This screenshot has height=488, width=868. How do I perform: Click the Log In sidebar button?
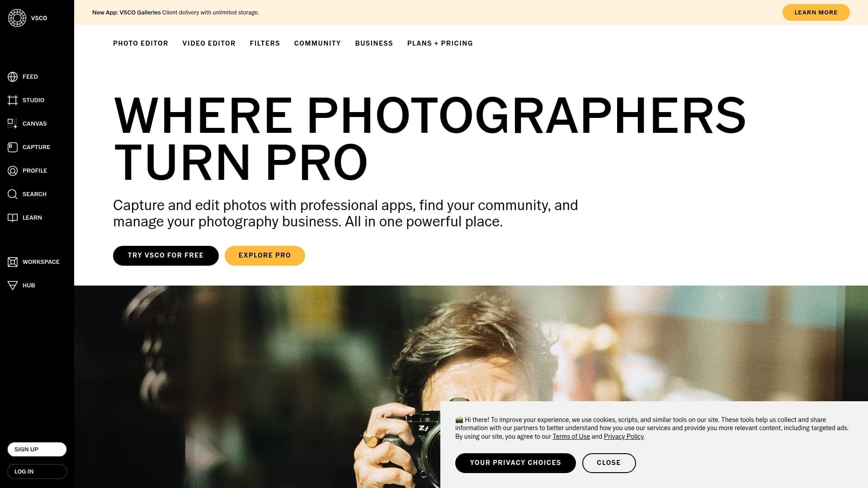(37, 472)
